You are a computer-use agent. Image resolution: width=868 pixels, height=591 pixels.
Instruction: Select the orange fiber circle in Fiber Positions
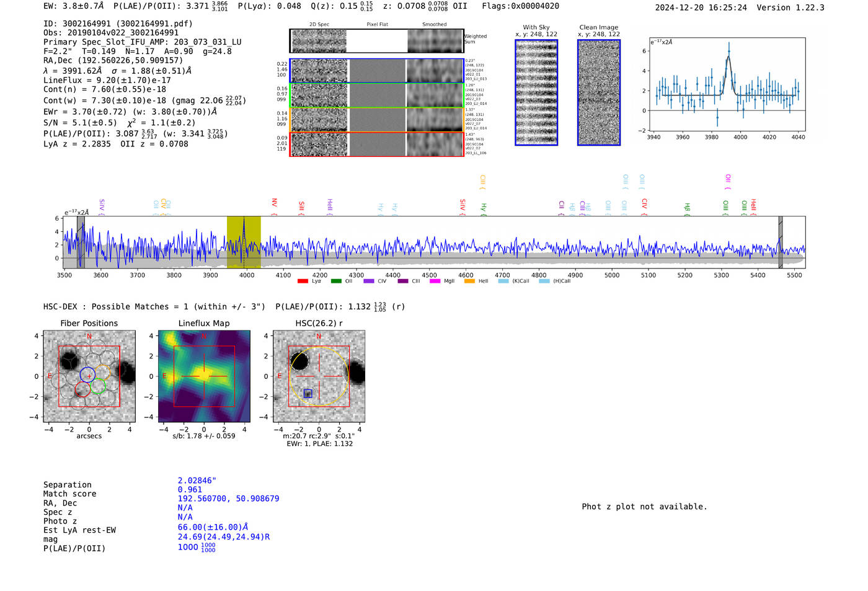pos(102,372)
